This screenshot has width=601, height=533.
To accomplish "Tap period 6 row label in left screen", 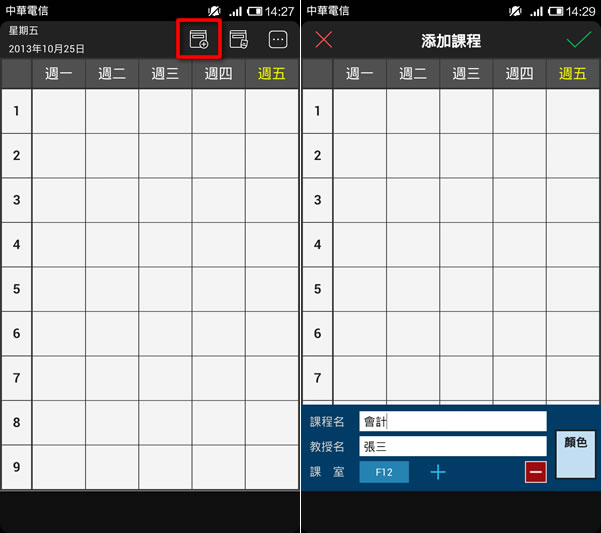I will click(x=16, y=333).
